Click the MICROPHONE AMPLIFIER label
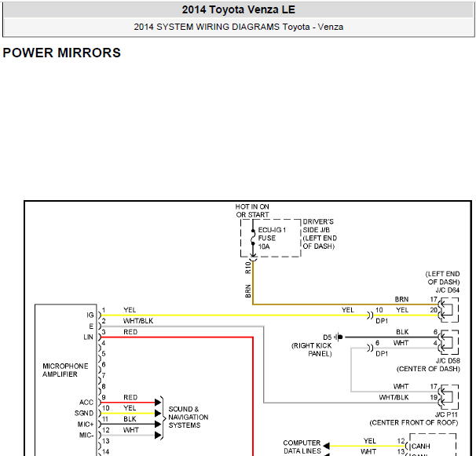476x456 pixels. (65, 370)
